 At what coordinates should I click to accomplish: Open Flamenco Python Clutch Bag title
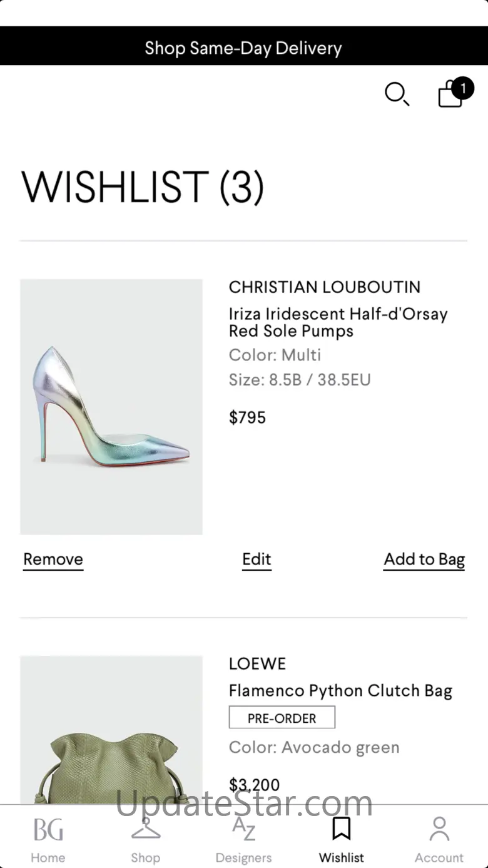[340, 691]
